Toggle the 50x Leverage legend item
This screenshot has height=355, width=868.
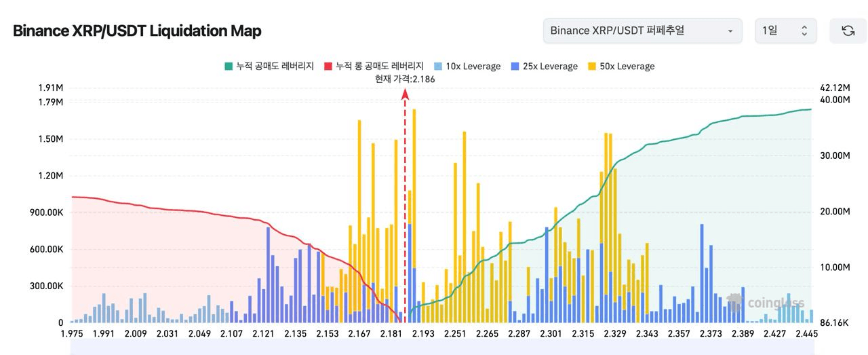(x=621, y=67)
